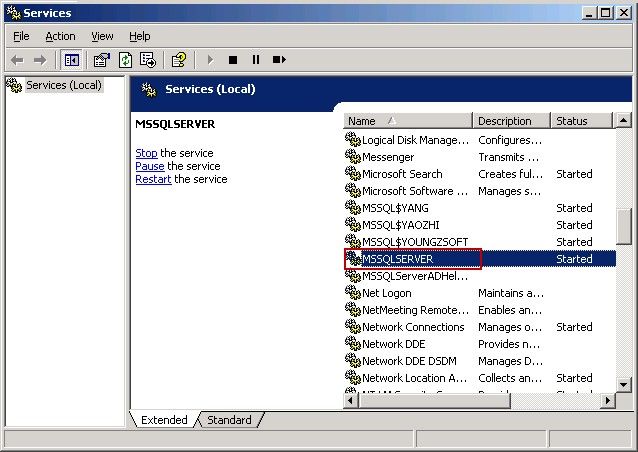Select the Network DDE DSDM service name

tap(409, 361)
